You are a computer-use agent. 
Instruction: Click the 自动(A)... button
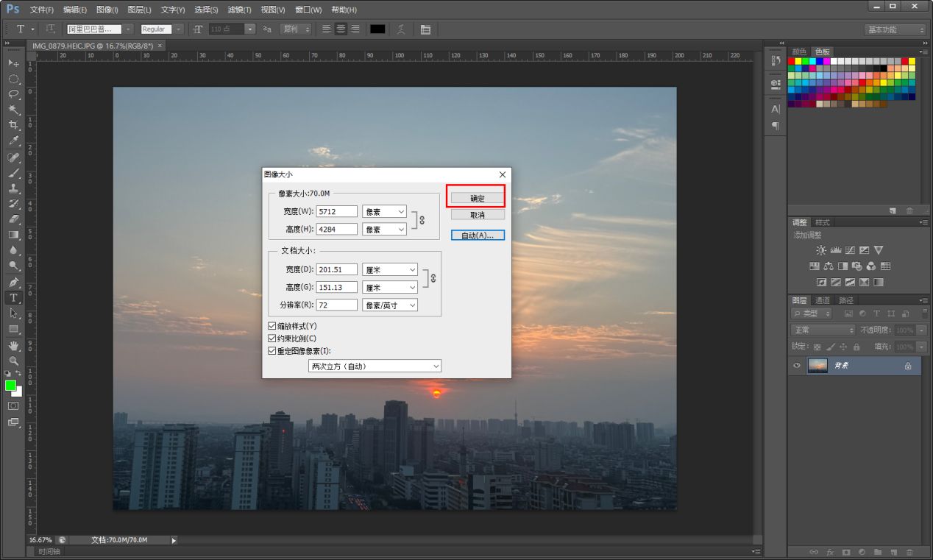(478, 235)
